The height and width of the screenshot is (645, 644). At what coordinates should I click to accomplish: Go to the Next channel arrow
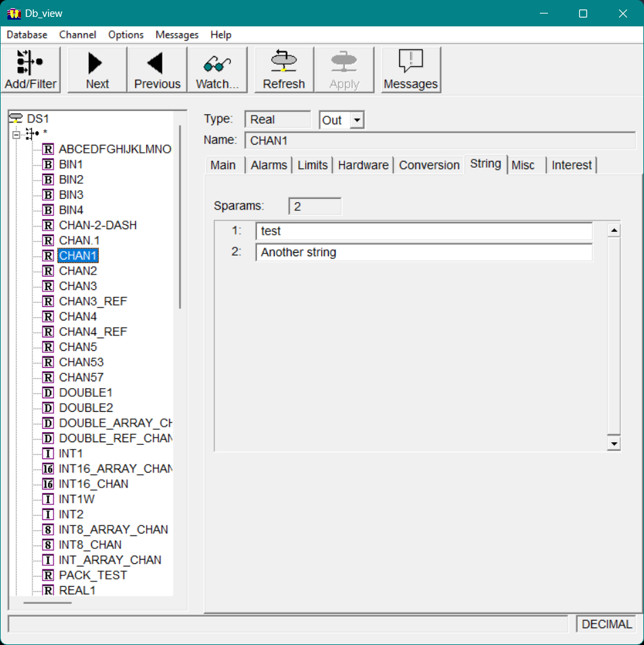click(97, 70)
